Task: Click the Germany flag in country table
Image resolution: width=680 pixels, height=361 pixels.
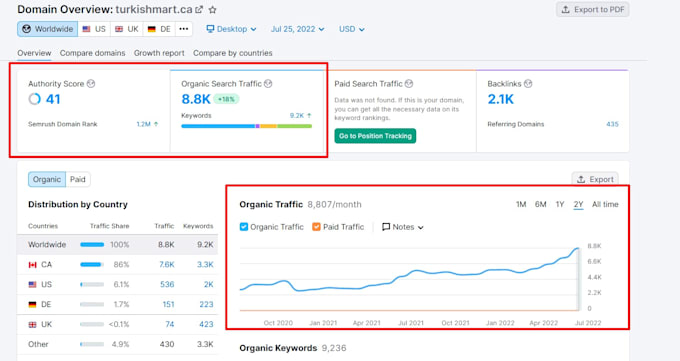Action: (x=33, y=305)
